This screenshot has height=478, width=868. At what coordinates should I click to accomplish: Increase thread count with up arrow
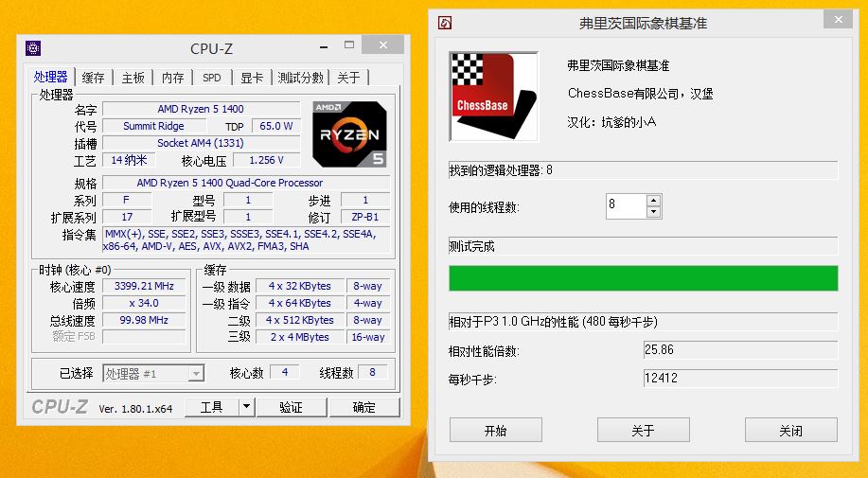654,201
